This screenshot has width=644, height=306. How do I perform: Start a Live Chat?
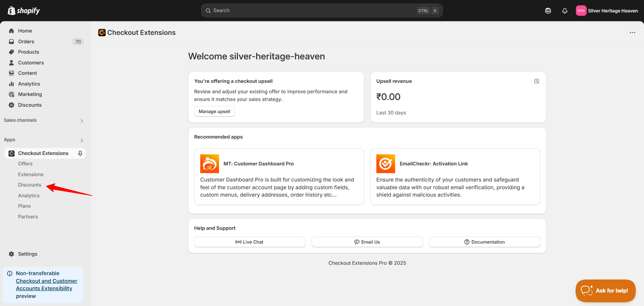pyautogui.click(x=250, y=242)
